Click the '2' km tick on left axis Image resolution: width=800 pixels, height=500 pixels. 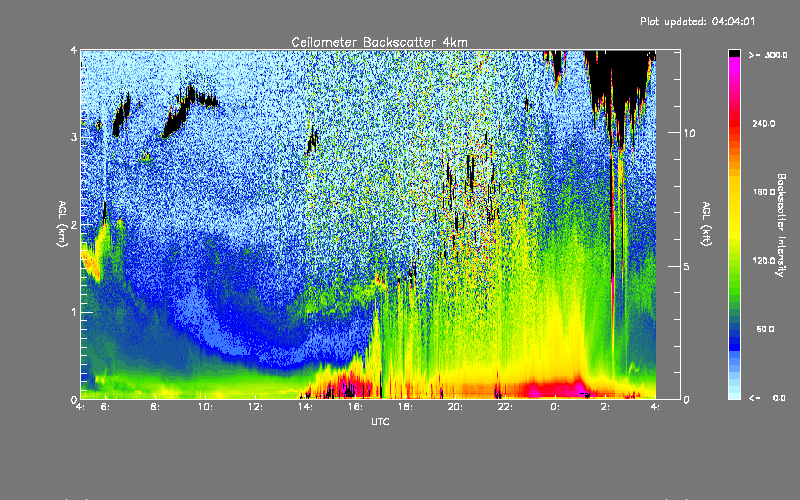[x=74, y=224]
